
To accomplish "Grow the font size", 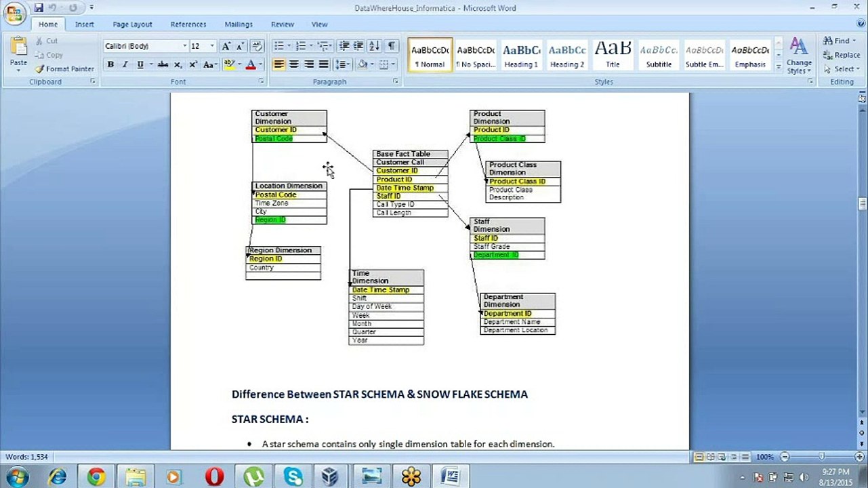I will (226, 46).
